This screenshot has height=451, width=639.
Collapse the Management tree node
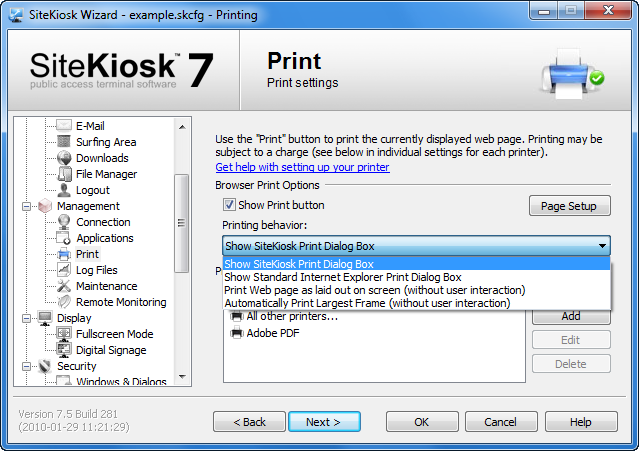[x=24, y=206]
